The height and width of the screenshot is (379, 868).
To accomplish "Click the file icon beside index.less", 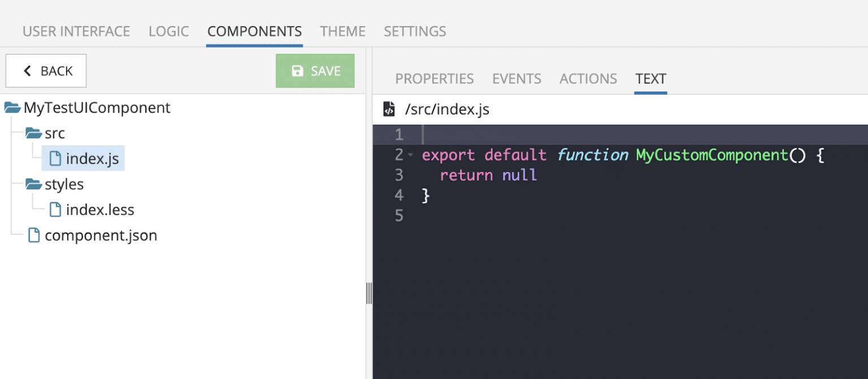I will (x=55, y=210).
